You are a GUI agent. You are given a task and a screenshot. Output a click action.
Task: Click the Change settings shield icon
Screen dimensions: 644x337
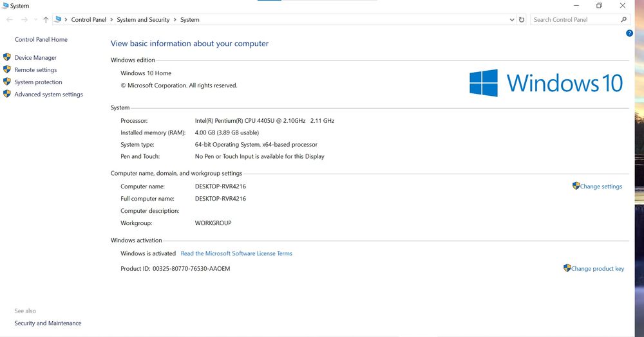tap(576, 186)
